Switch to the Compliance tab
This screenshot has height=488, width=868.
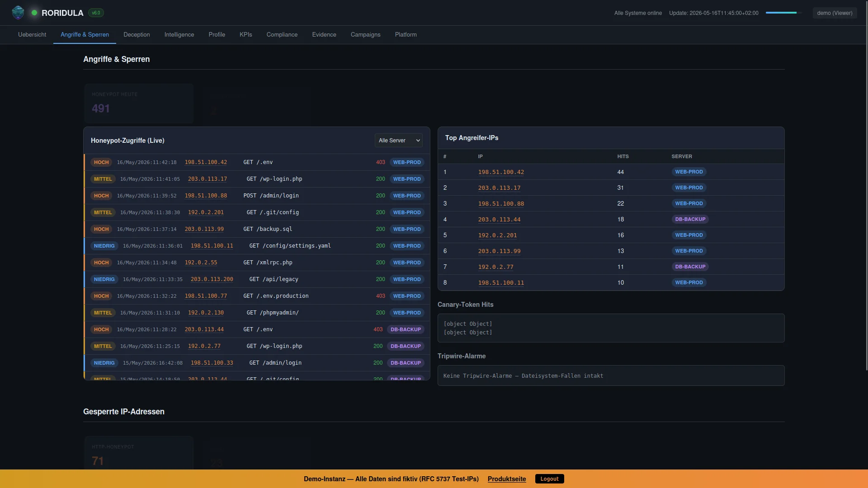282,35
